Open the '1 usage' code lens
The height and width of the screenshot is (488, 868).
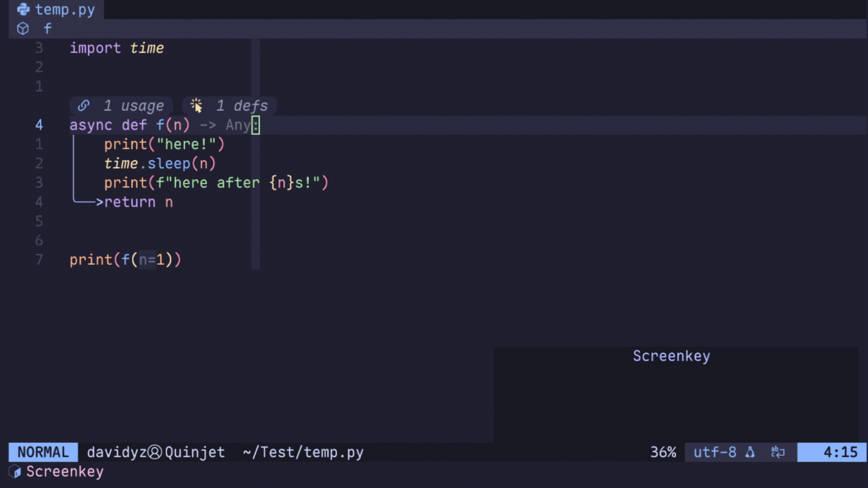133,106
